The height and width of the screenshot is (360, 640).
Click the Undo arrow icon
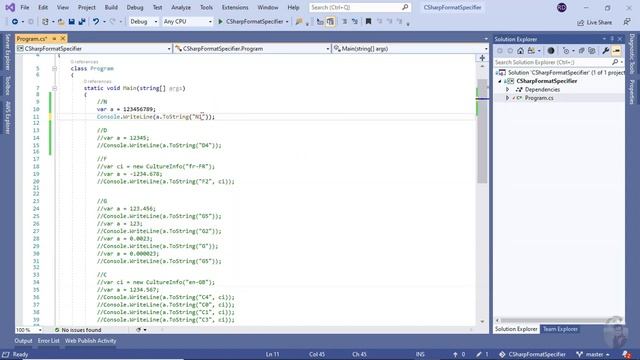click(96, 22)
